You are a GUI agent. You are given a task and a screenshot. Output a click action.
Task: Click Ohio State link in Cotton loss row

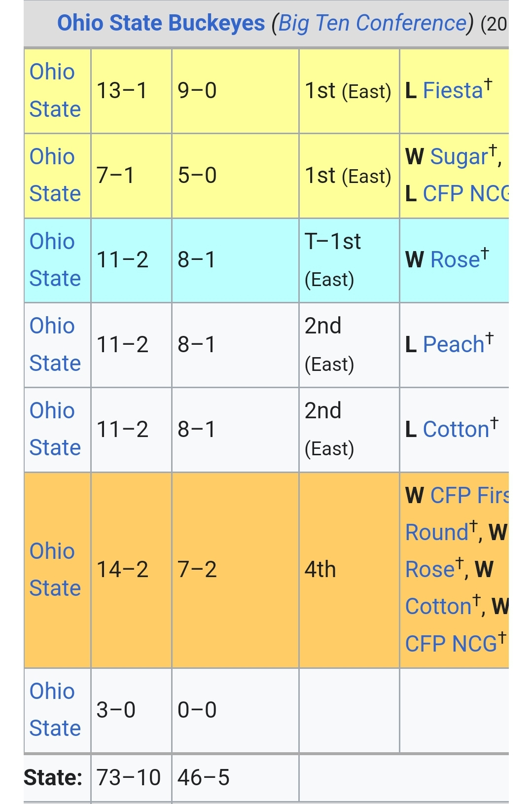point(55,429)
